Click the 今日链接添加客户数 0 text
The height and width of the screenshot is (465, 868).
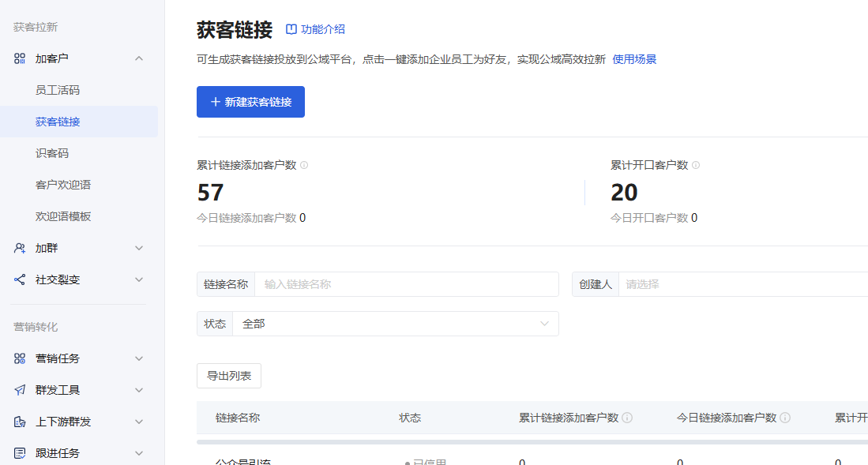(251, 218)
